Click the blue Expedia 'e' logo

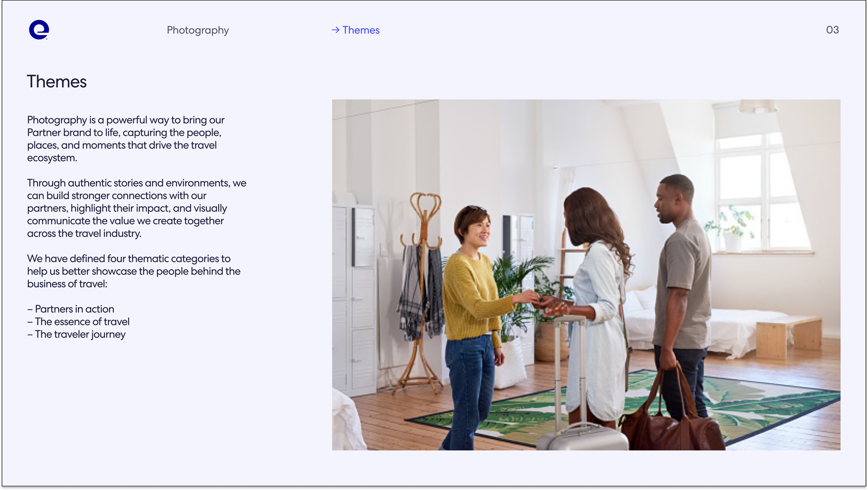tap(39, 30)
